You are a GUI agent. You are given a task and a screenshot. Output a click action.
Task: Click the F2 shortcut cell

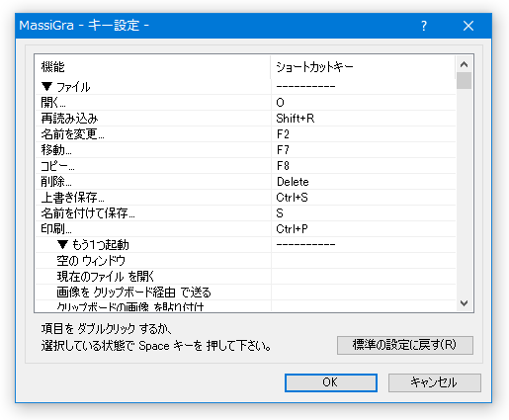(x=364, y=134)
